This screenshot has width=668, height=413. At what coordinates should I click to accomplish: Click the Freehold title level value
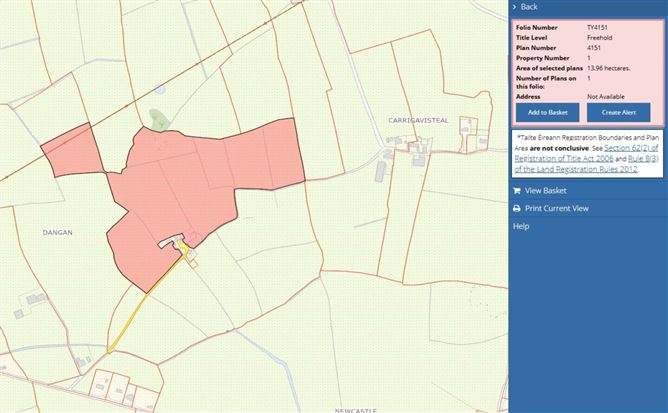click(x=599, y=38)
